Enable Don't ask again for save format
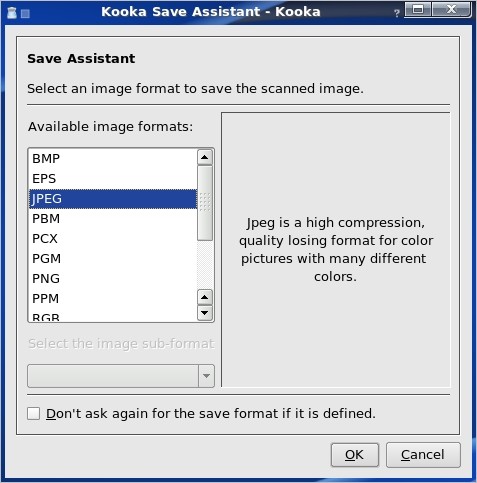The image size is (477, 483). point(34,414)
